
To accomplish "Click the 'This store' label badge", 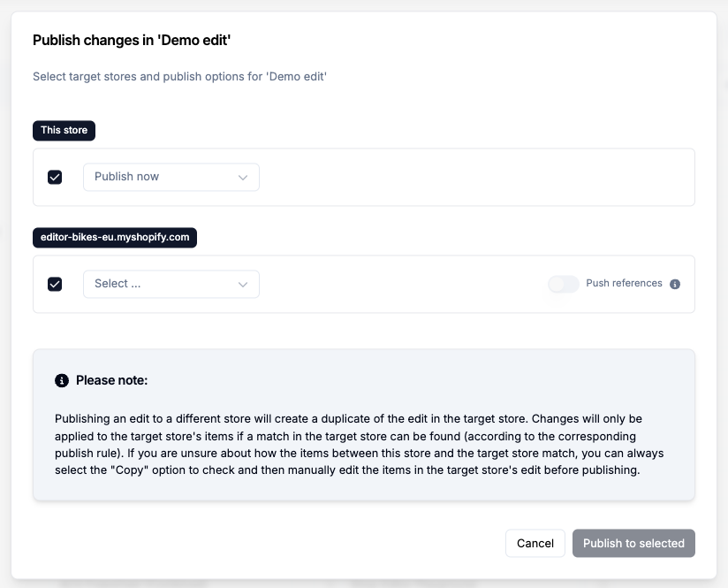I will (64, 130).
